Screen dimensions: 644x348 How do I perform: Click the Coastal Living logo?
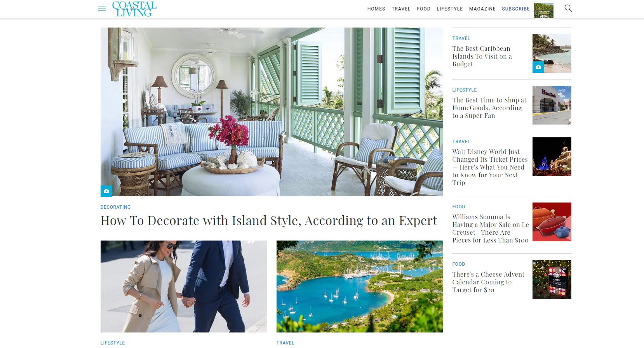(x=134, y=9)
